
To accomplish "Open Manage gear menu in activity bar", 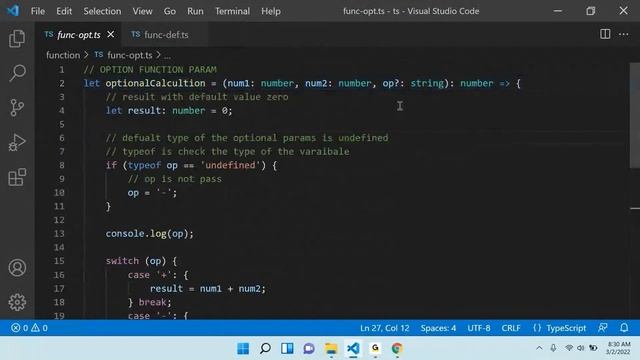I will pyautogui.click(x=17, y=302).
